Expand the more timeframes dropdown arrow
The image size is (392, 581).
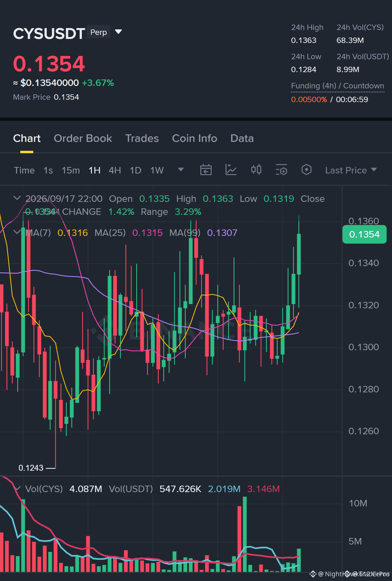point(181,170)
